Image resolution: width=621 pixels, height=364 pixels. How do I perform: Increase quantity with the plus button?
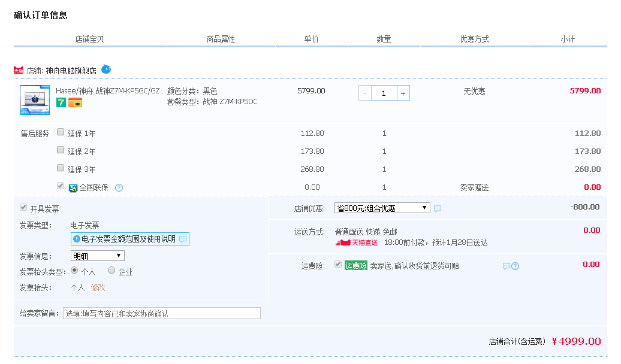tap(403, 93)
